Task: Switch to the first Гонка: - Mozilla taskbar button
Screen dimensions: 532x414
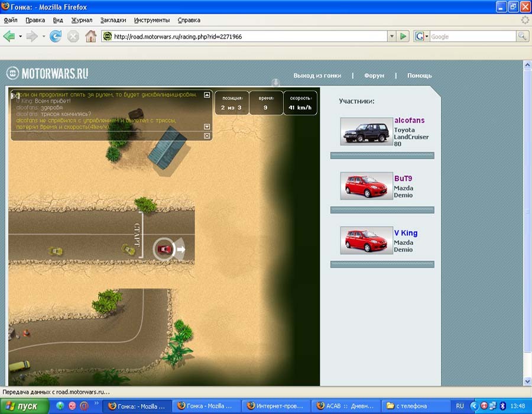Action: point(137,406)
